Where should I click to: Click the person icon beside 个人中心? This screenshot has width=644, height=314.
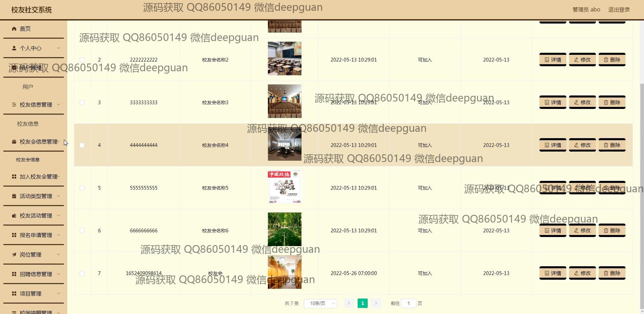pyautogui.click(x=14, y=48)
